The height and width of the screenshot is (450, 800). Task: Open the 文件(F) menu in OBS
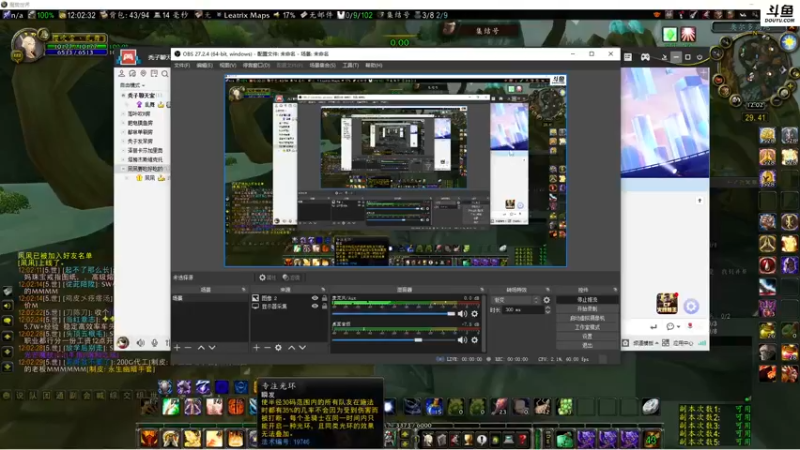(182, 65)
